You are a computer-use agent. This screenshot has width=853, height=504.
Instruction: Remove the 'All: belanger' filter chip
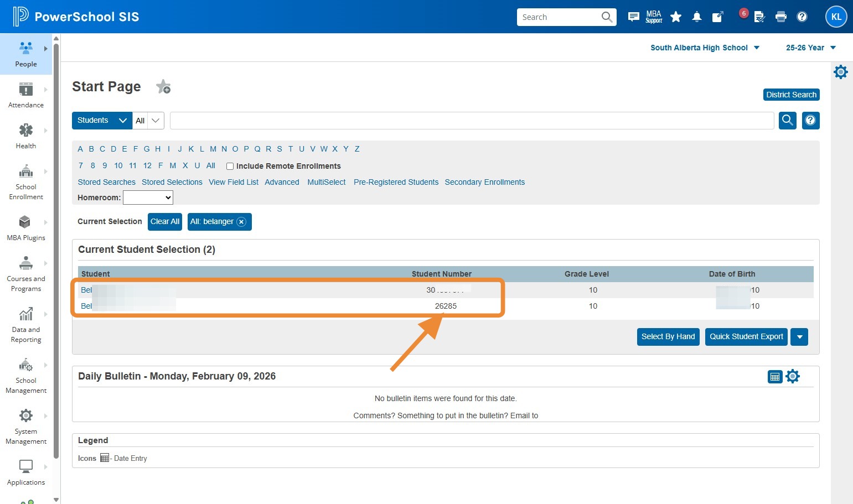point(241,222)
